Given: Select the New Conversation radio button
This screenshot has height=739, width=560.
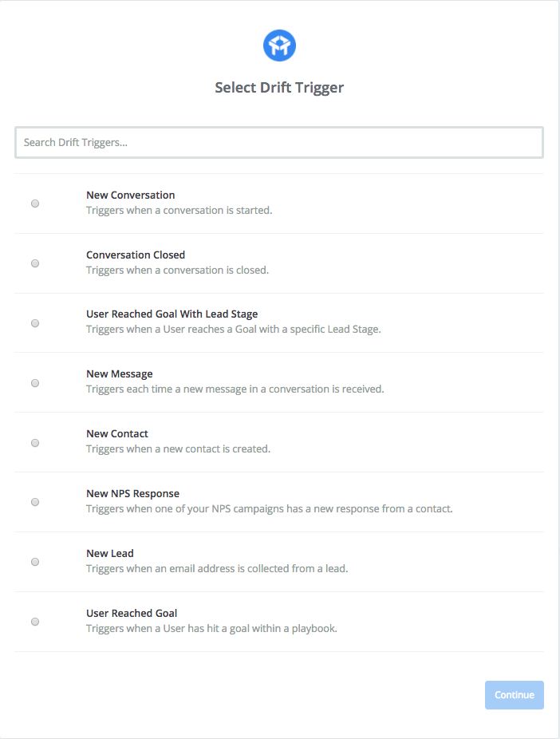Looking at the screenshot, I should click(35, 204).
